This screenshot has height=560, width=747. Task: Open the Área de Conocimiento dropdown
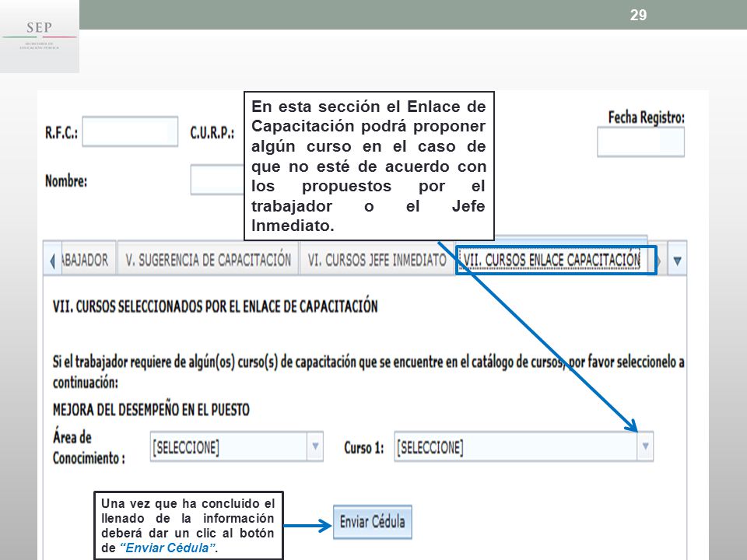click(x=237, y=446)
